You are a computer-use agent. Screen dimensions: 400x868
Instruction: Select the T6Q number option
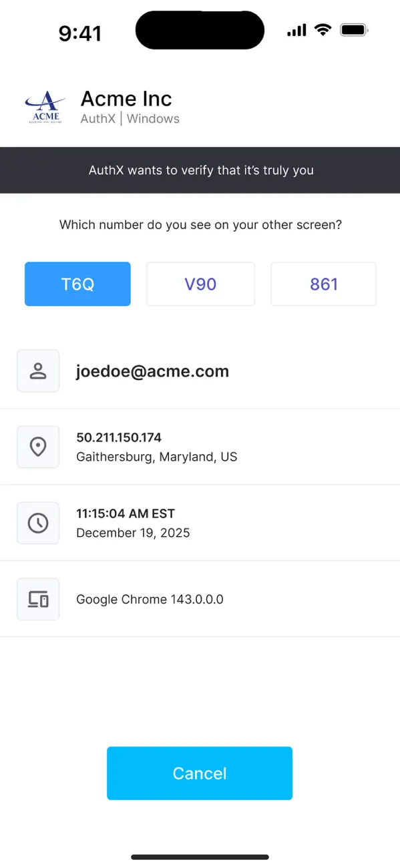pyautogui.click(x=77, y=284)
